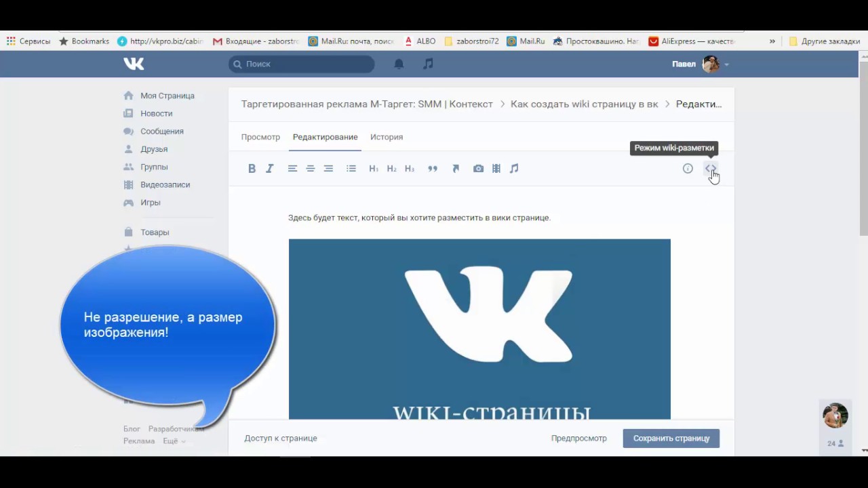Switch to the История tab
The image size is (868, 488).
387,137
